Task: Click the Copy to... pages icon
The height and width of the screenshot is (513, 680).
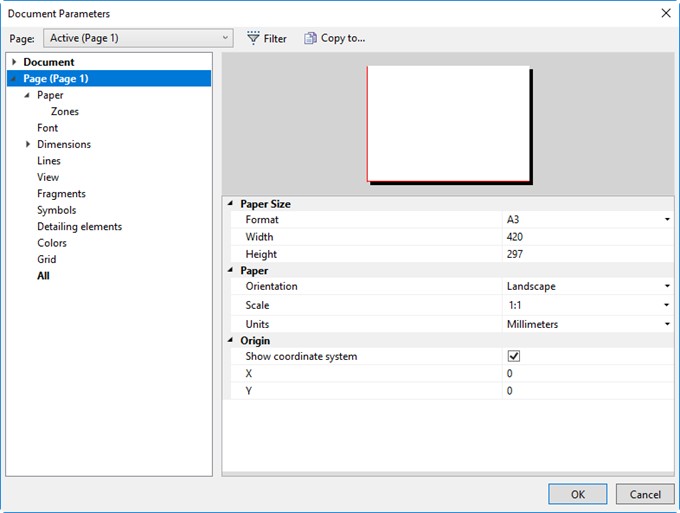Action: tap(310, 39)
